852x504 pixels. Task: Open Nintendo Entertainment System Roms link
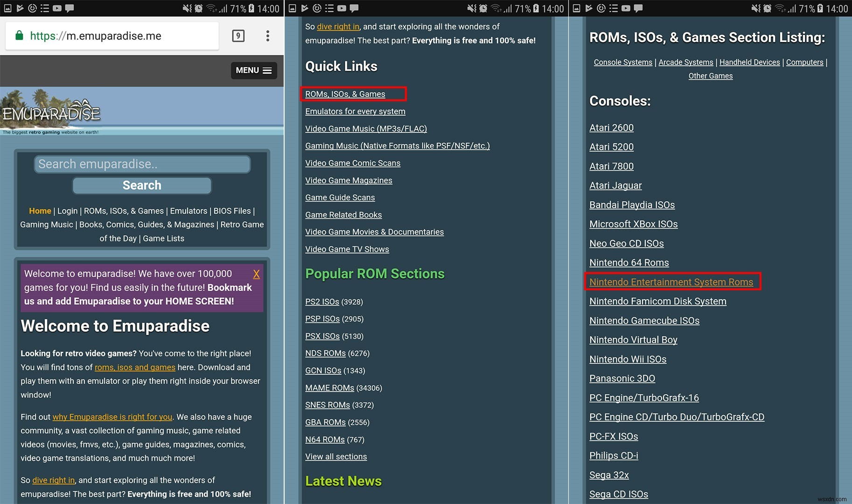(671, 282)
